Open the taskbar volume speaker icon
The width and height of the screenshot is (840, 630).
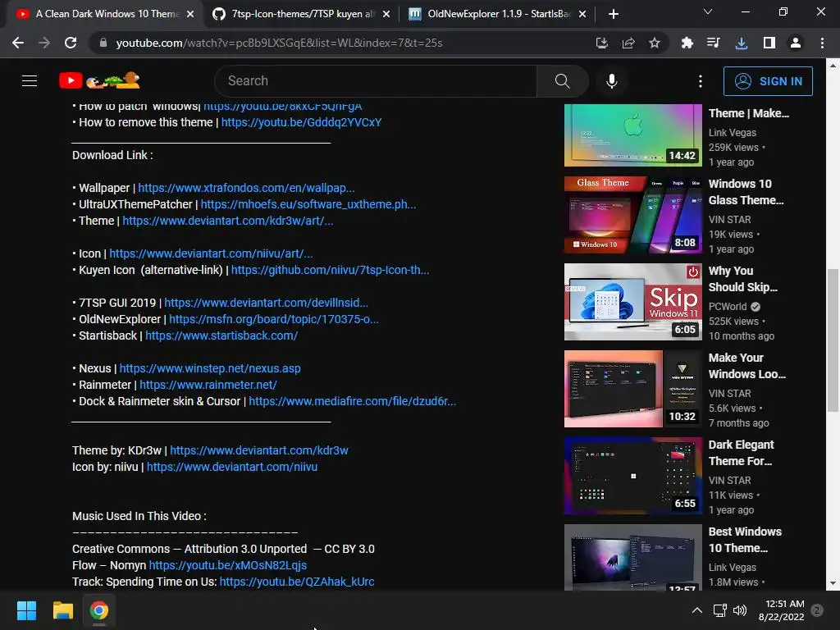click(740, 610)
